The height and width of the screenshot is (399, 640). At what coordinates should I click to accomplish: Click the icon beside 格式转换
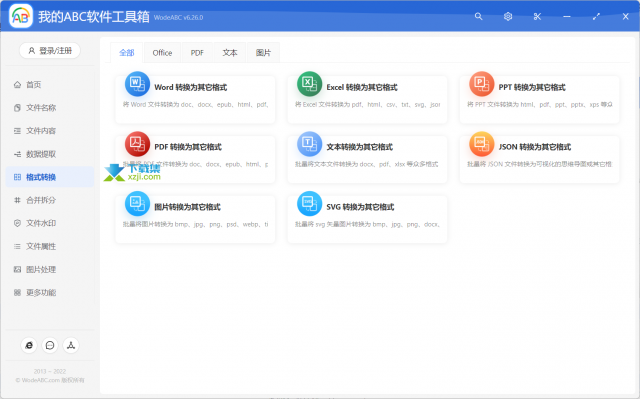(17, 177)
